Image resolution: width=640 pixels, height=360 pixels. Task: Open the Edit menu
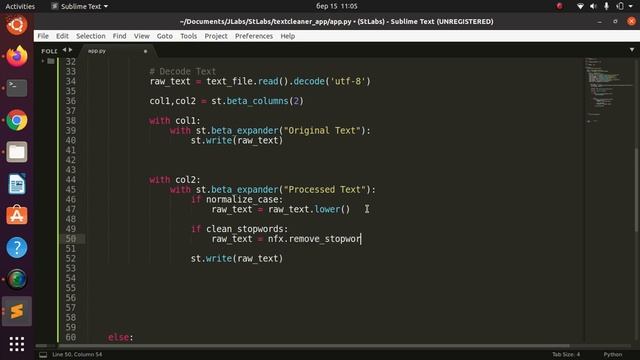click(62, 36)
